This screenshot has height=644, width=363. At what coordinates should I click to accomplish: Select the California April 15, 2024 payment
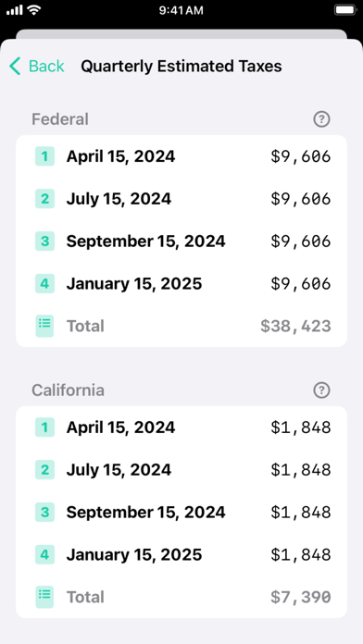coord(181,427)
